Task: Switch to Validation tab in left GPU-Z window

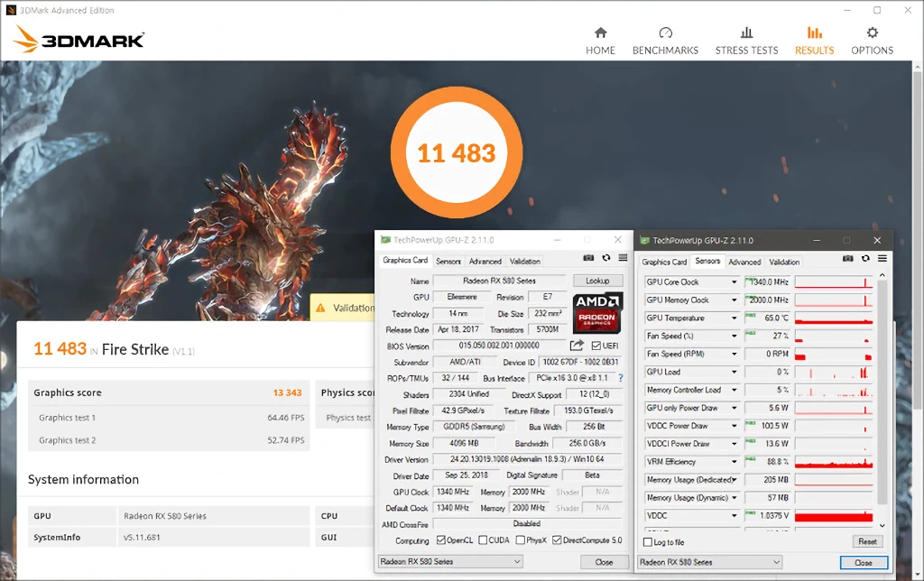Action: (x=524, y=261)
